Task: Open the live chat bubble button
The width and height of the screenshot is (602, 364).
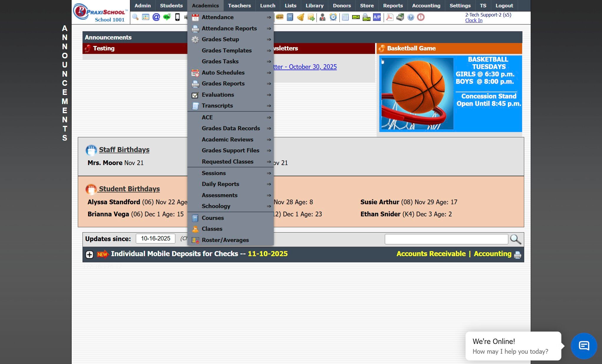Action: pos(584,346)
